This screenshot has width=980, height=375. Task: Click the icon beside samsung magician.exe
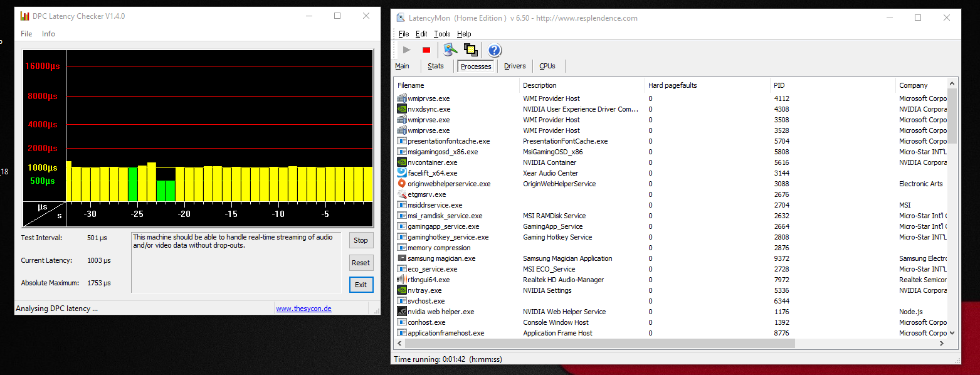pyautogui.click(x=402, y=258)
